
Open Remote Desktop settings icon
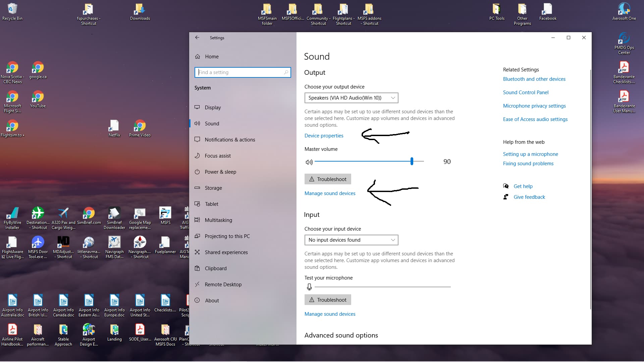click(x=198, y=284)
